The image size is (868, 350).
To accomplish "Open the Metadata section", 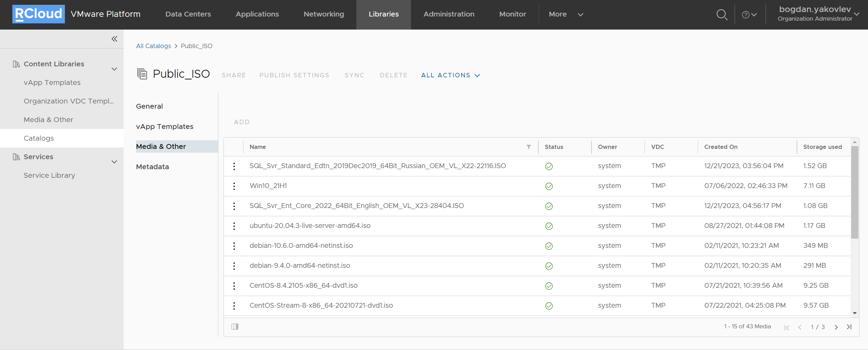I will tap(152, 167).
